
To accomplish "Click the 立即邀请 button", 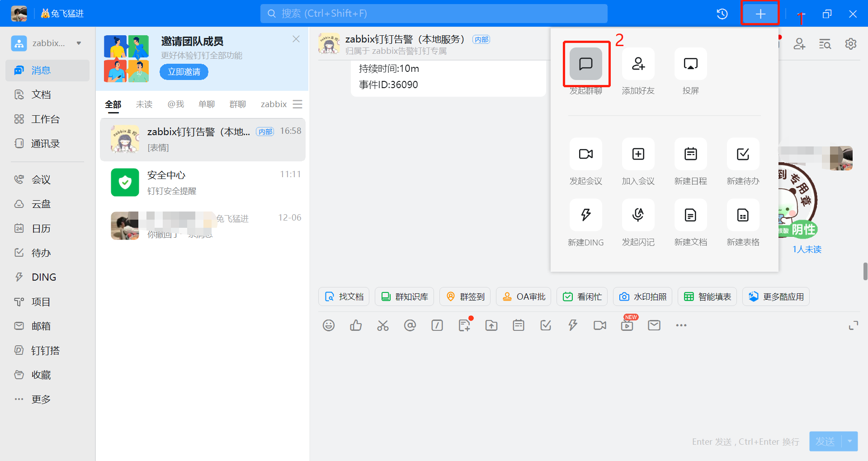I will (184, 72).
